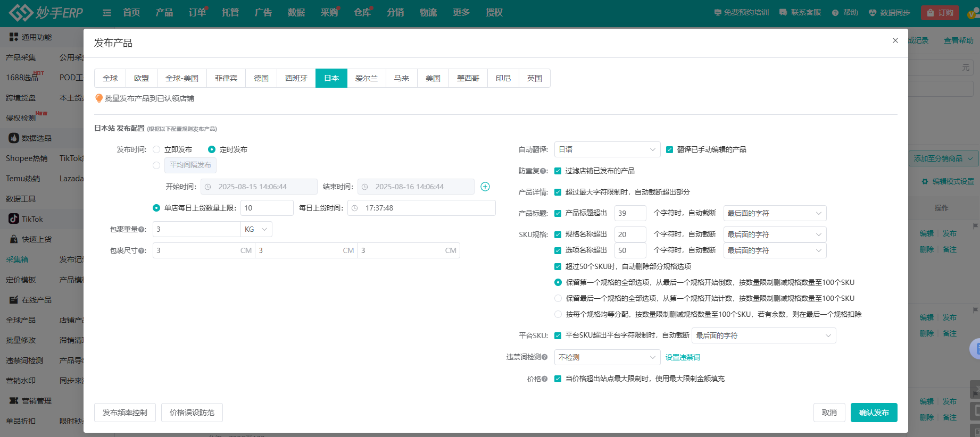Open the 自动翻译 language dropdown
This screenshot has width=980, height=437.
click(607, 149)
